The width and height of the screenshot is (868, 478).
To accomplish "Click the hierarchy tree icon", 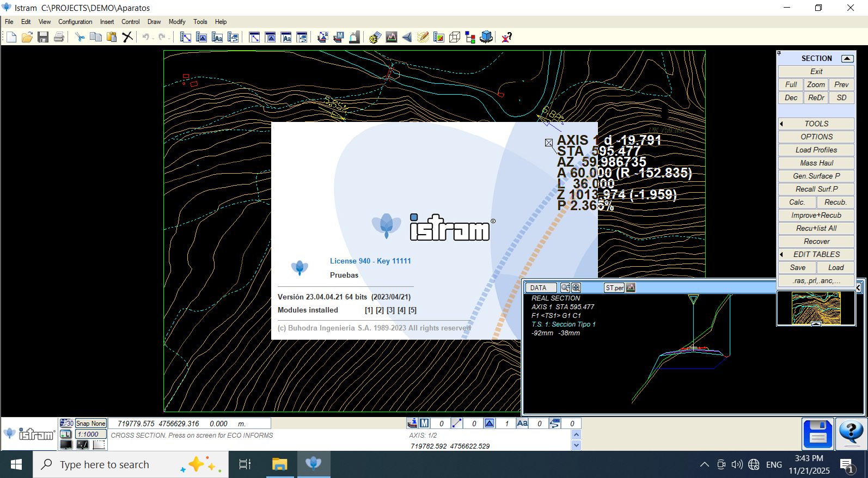I will (470, 37).
